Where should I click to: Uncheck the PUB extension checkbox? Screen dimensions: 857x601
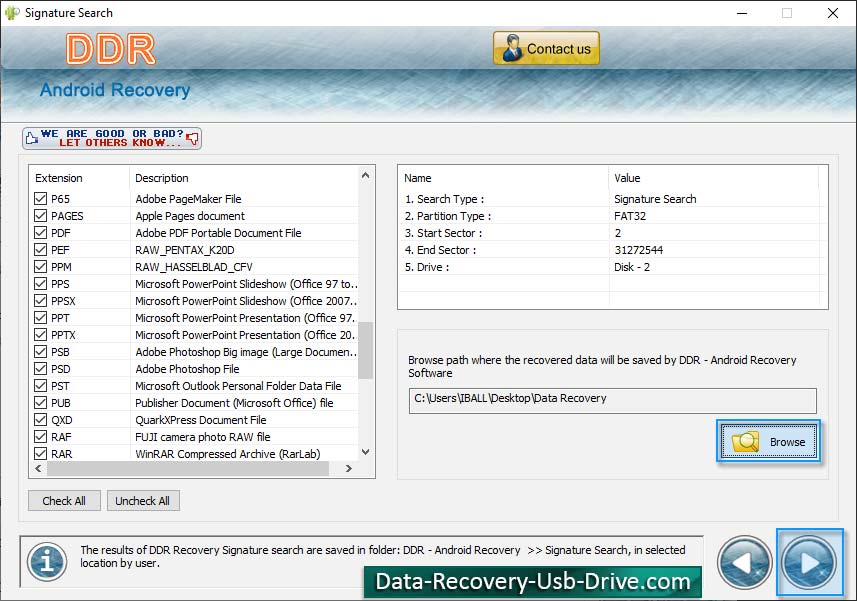(x=40, y=402)
